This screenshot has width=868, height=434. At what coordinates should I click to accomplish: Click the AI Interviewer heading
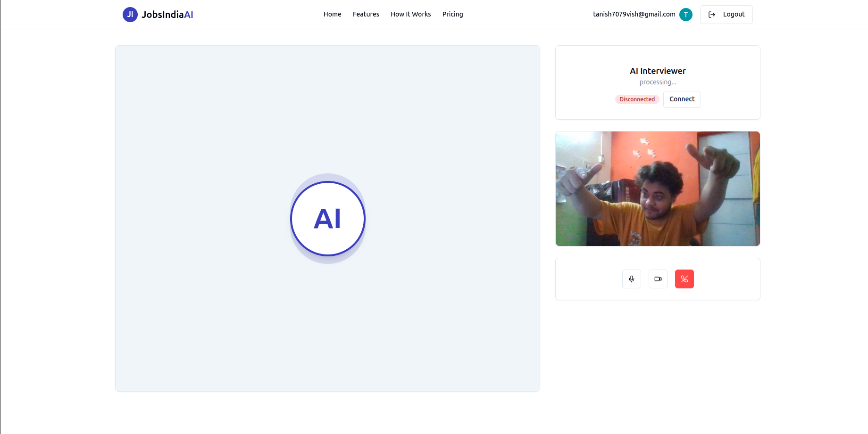658,71
